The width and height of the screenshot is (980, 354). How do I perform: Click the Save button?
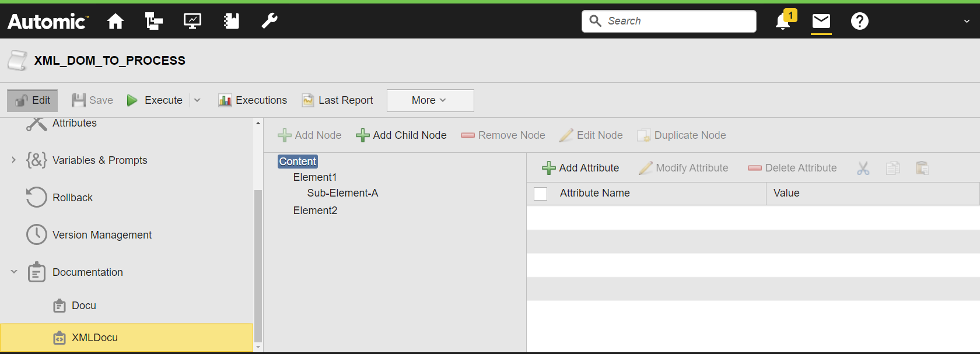pos(92,100)
